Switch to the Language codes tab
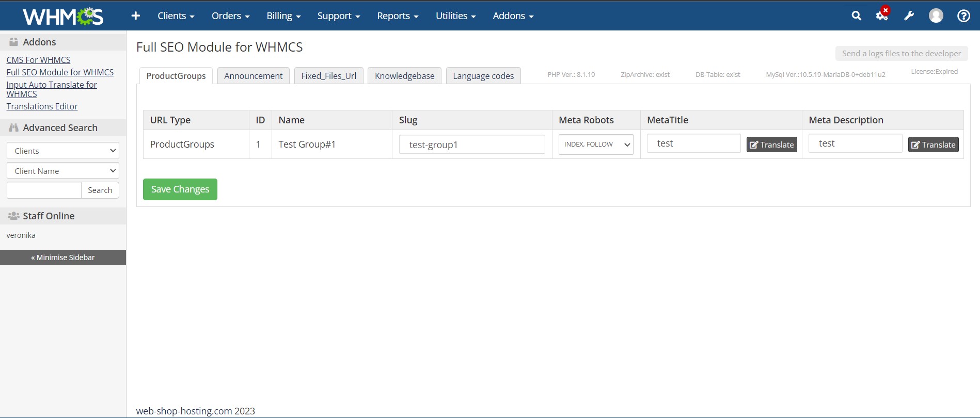 coord(483,76)
